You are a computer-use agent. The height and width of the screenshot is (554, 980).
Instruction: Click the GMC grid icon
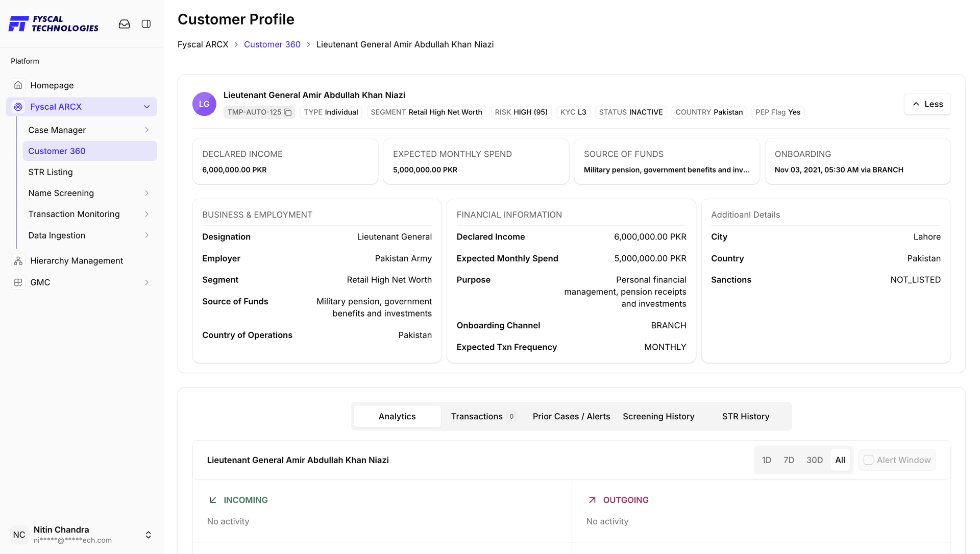click(x=18, y=282)
